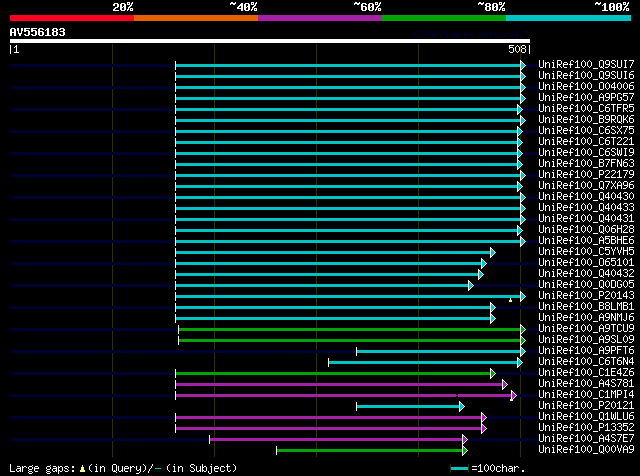Click the orange ~40% identity legend segment
Viewport: 640px width, 476px height.
pos(196,18)
